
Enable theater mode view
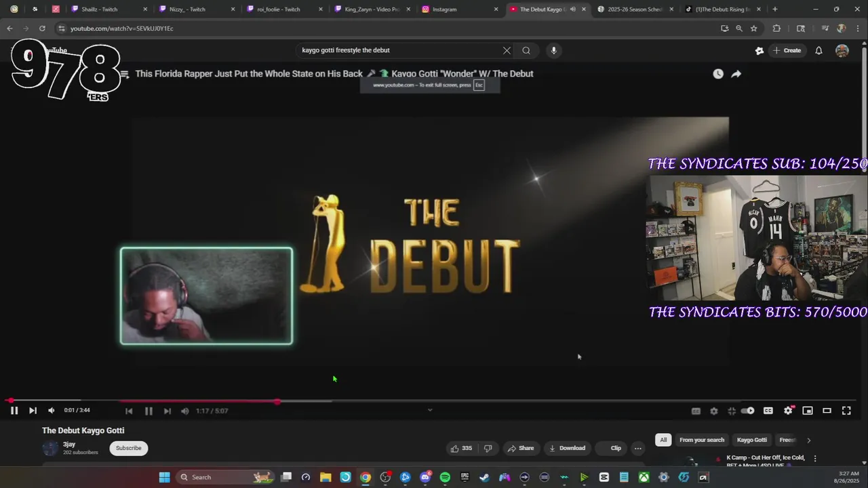[827, 411]
